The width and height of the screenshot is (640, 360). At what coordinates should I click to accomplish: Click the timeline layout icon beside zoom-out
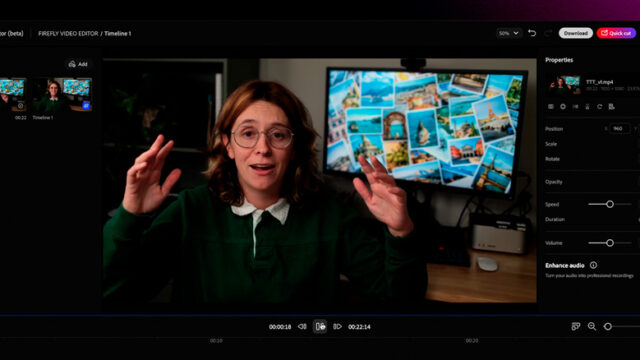(576, 326)
